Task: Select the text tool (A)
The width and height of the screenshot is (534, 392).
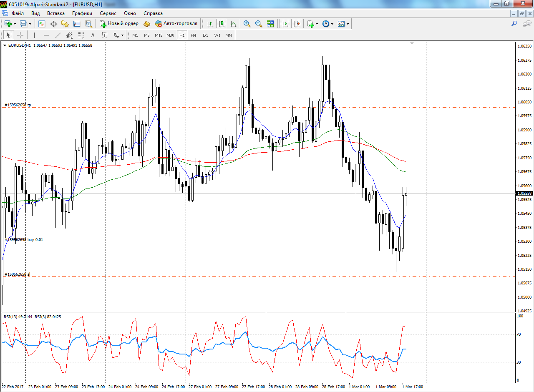Action: click(x=93, y=35)
